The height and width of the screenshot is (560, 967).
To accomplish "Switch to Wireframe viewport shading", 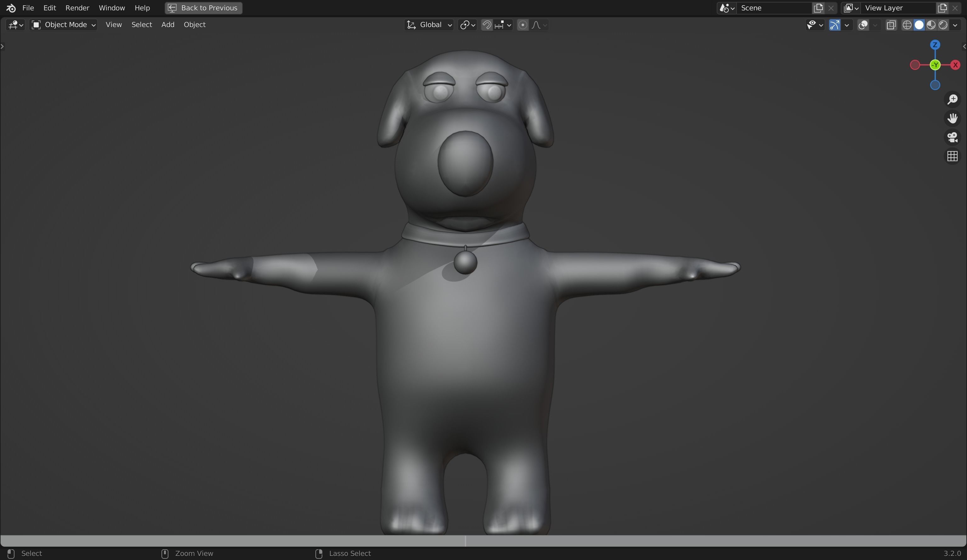I will click(907, 25).
